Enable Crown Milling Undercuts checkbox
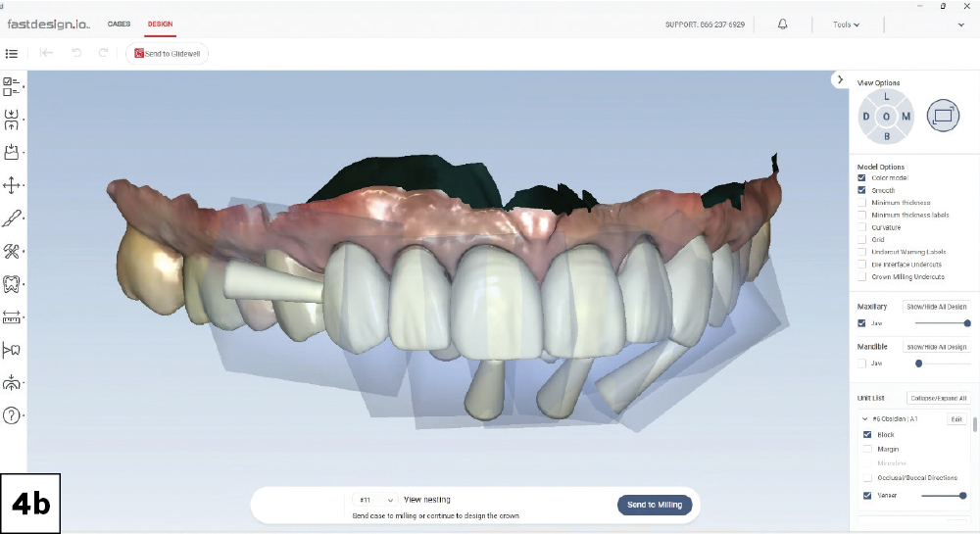The height and width of the screenshot is (534, 980). (861, 276)
